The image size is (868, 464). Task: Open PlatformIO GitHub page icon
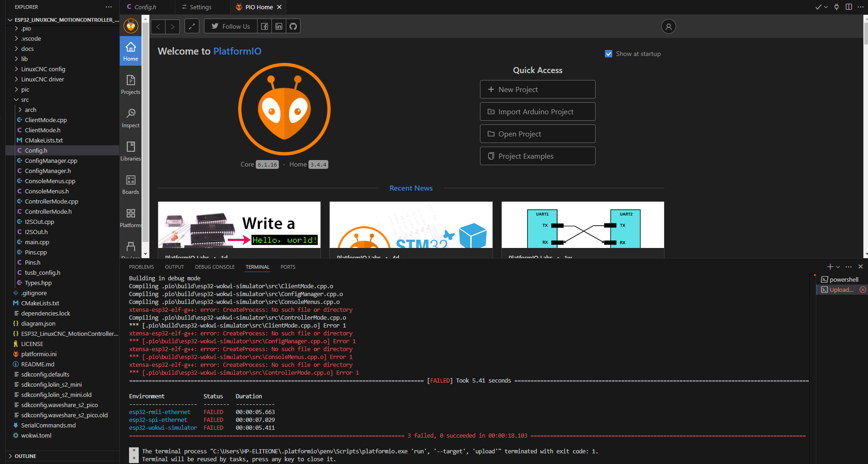(293, 26)
